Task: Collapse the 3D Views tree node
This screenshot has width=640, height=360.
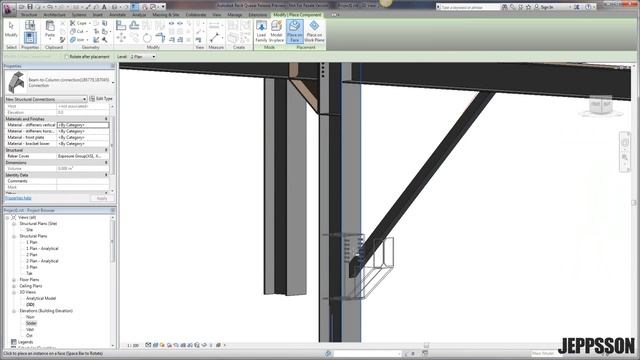Action: pos(14,292)
